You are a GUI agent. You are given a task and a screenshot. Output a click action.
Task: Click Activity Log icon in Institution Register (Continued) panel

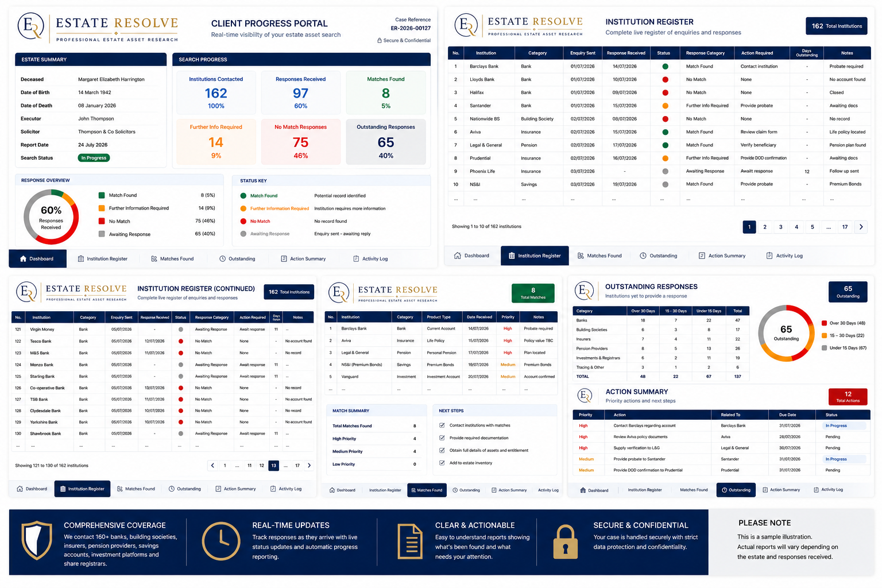click(x=273, y=489)
